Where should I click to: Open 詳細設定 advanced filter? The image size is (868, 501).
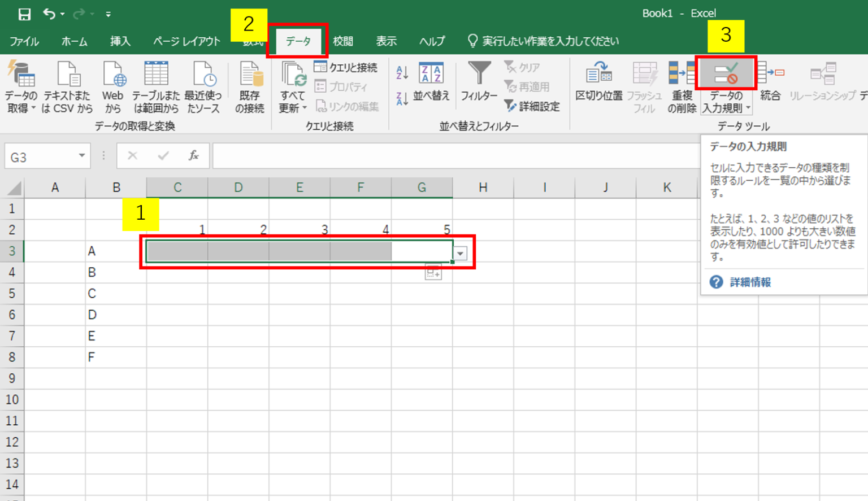532,106
